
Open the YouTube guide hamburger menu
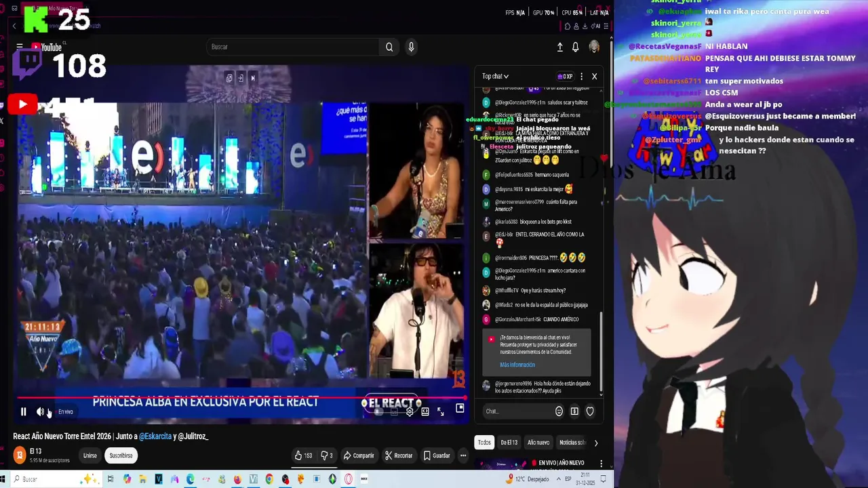(20, 47)
